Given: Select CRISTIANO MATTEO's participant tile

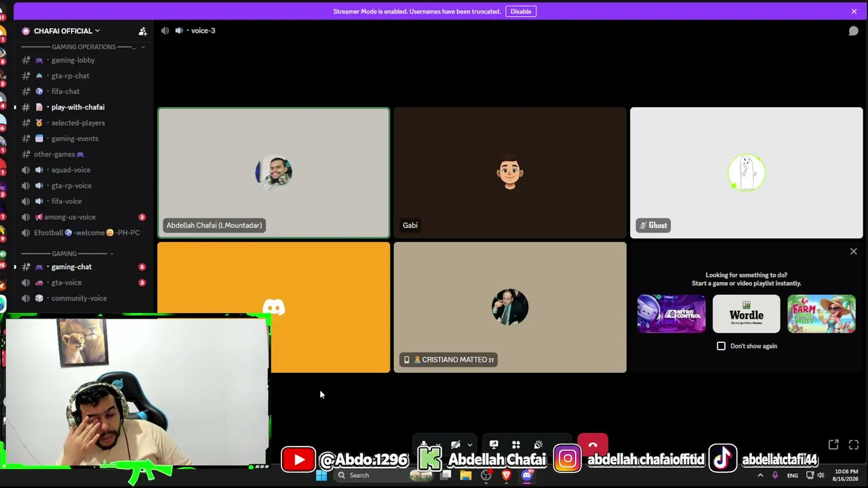Looking at the screenshot, I should pos(510,307).
